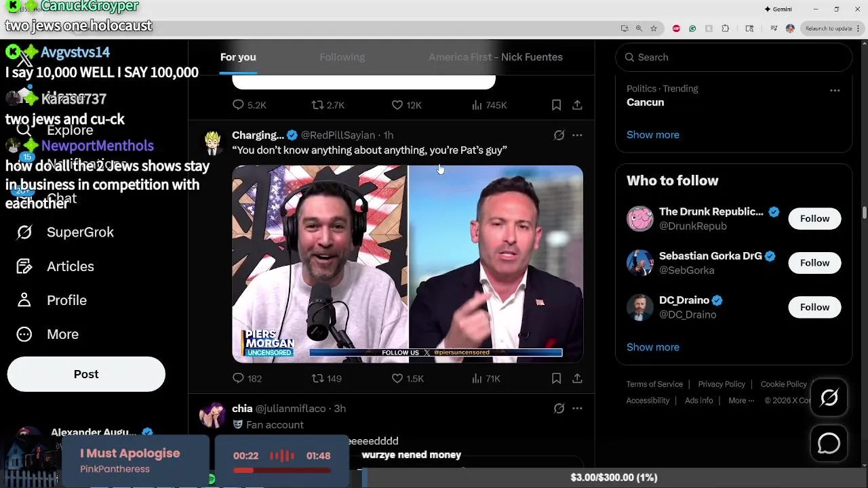Open the green Grammarly extension

pos(692,28)
